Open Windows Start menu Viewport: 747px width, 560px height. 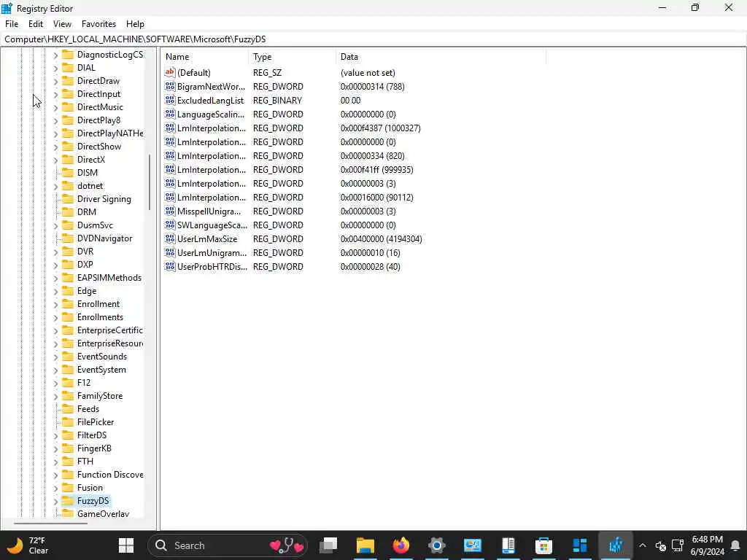click(126, 545)
